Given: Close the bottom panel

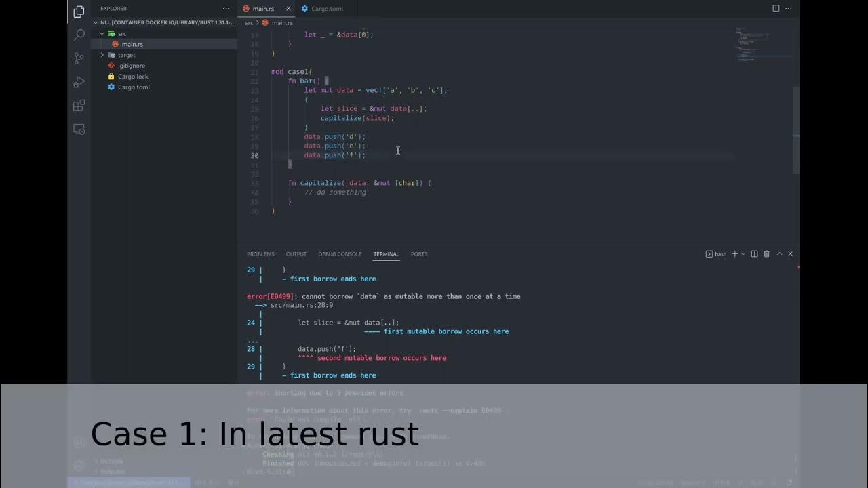Looking at the screenshot, I should click(x=790, y=254).
